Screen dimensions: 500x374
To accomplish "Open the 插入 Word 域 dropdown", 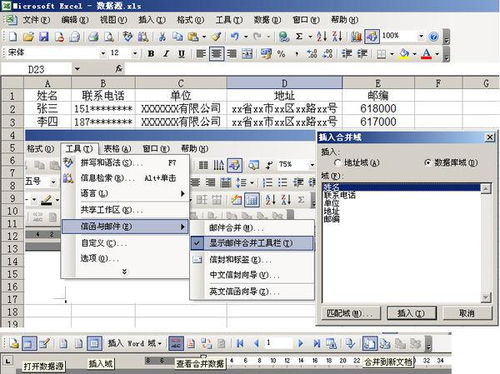I will coord(135,343).
